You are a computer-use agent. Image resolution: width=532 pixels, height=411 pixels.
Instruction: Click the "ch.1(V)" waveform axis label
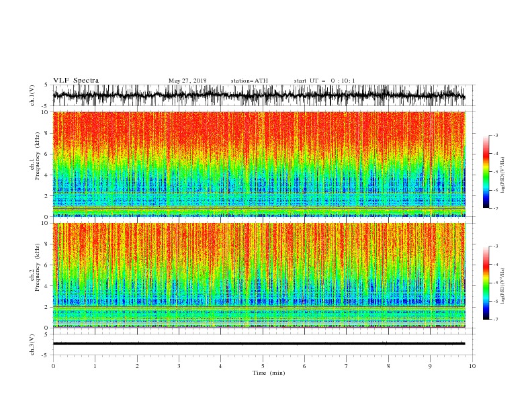32,95
